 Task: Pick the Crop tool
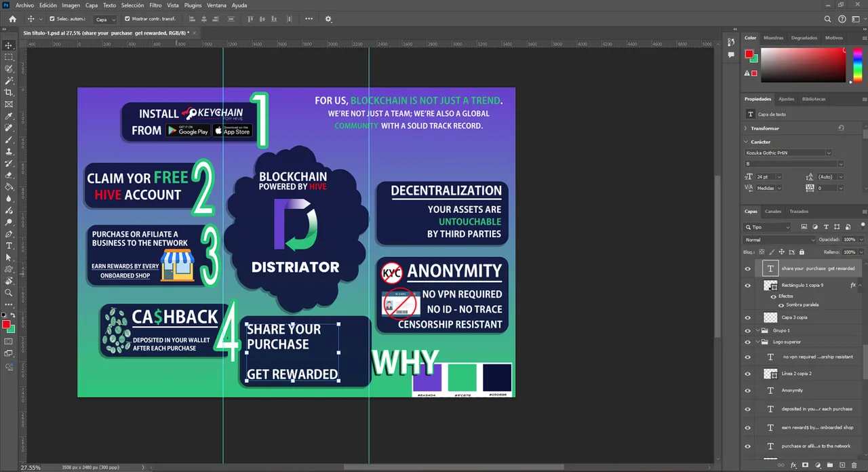pos(9,92)
